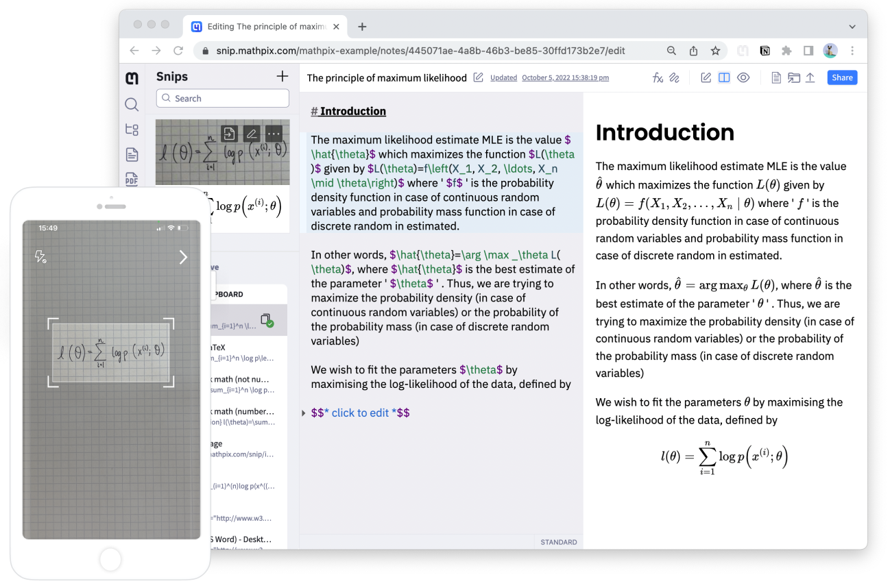Go back in browser history
890x588 pixels.
pyautogui.click(x=134, y=51)
